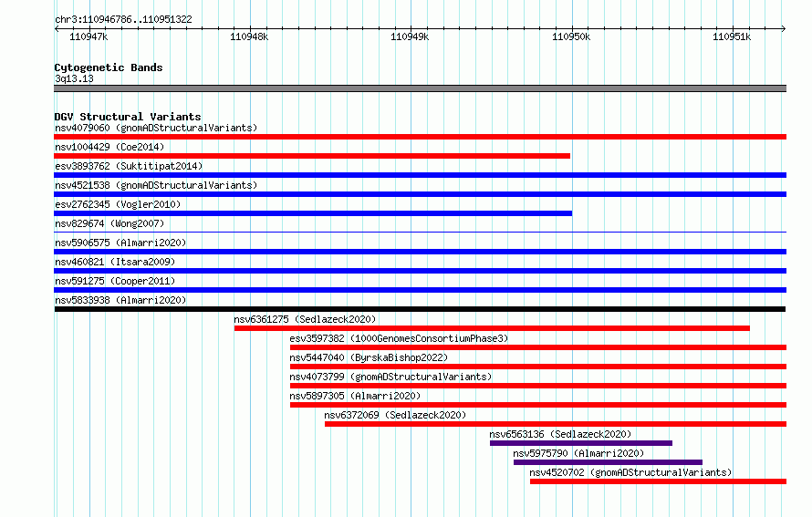Screen dimensions: 812x517
Task: Click the nsv4079060 (gnomADStructuralVariants) label
Action: 156,128
